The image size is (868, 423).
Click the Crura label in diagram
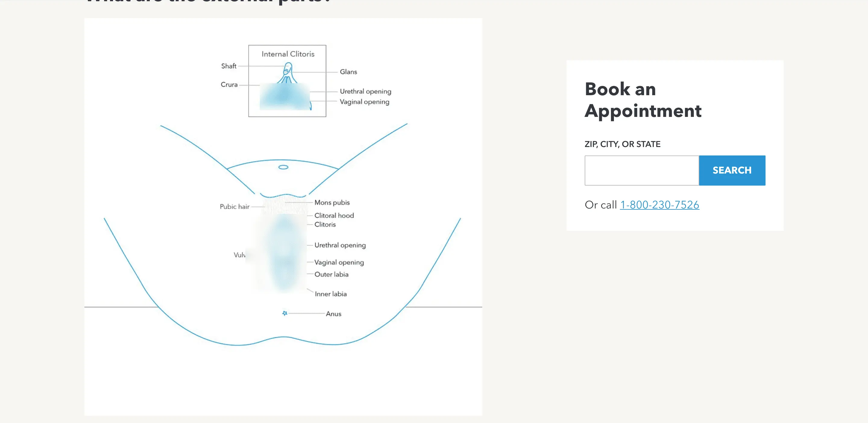(x=229, y=85)
